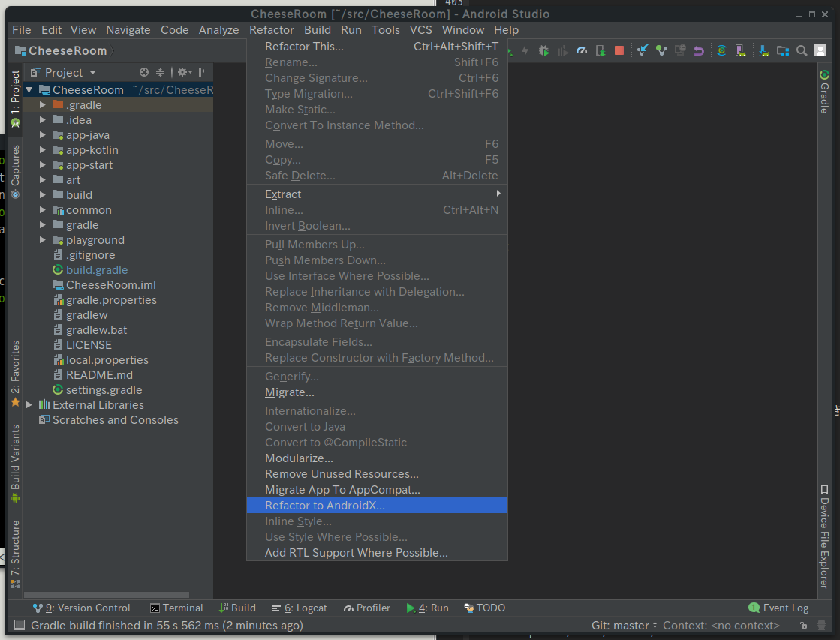Open the Project Structure folder icon

[783, 50]
